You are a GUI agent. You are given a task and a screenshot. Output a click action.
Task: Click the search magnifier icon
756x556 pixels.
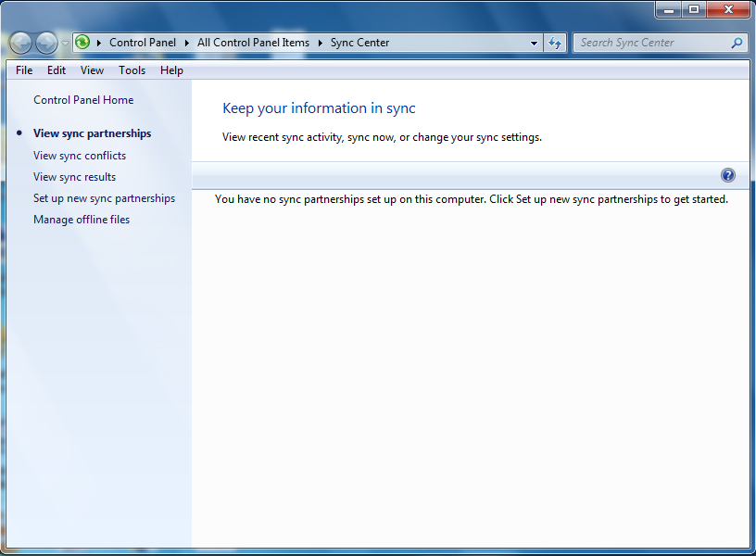pyautogui.click(x=737, y=43)
